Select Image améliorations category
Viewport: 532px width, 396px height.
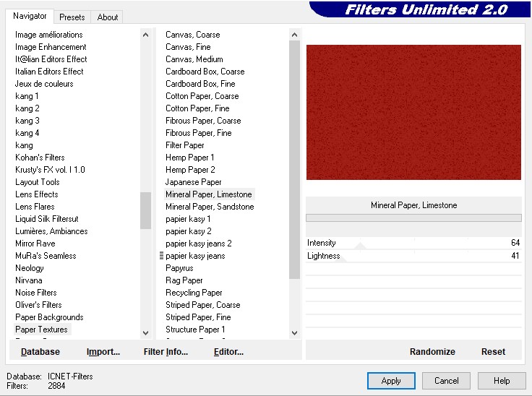coord(49,35)
